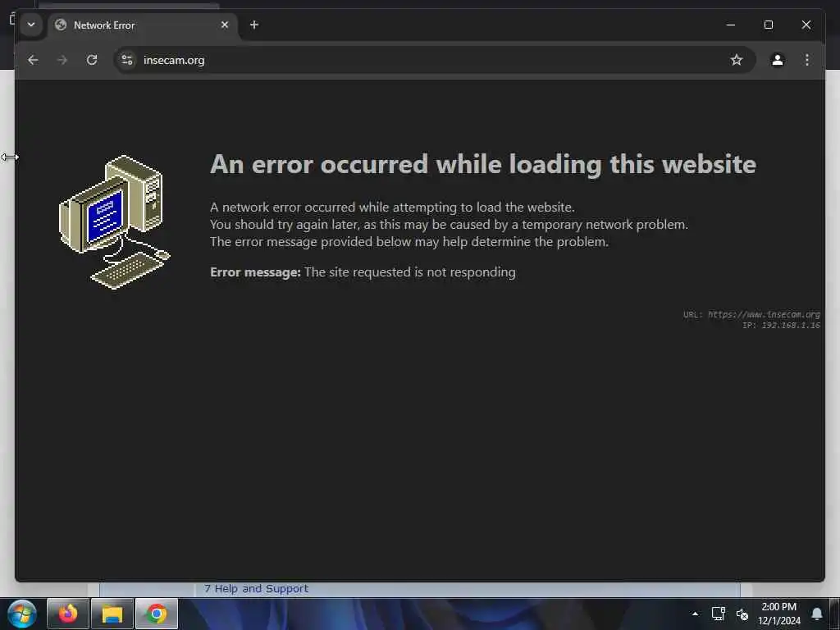This screenshot has height=630, width=840.
Task: Minimize the Chrome window
Action: (731, 25)
